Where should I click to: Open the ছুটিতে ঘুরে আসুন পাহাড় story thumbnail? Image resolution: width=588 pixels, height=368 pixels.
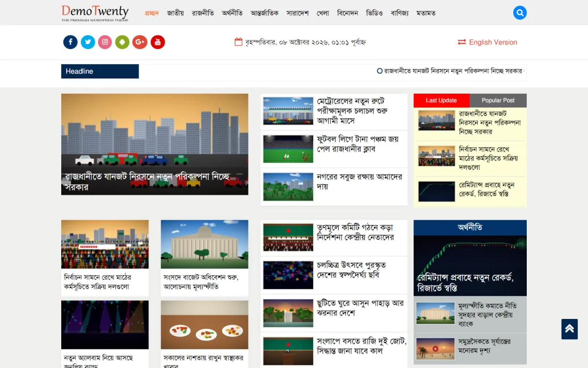pos(288,313)
